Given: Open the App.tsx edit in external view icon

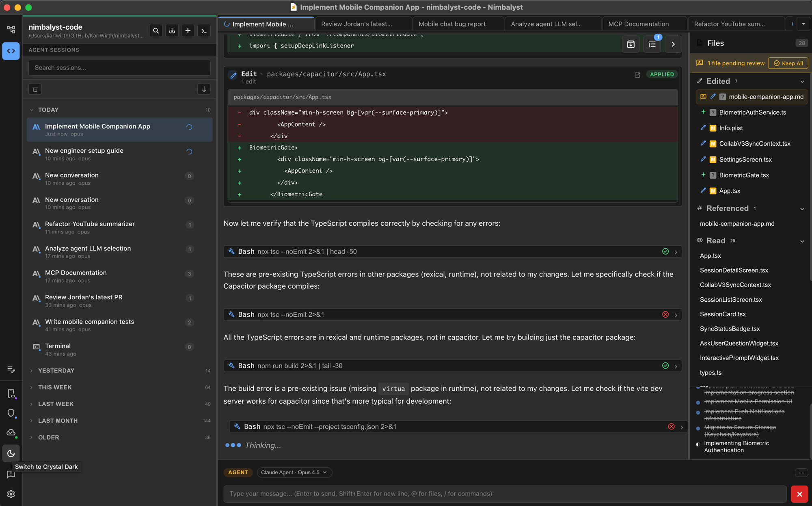Looking at the screenshot, I should click(x=637, y=75).
